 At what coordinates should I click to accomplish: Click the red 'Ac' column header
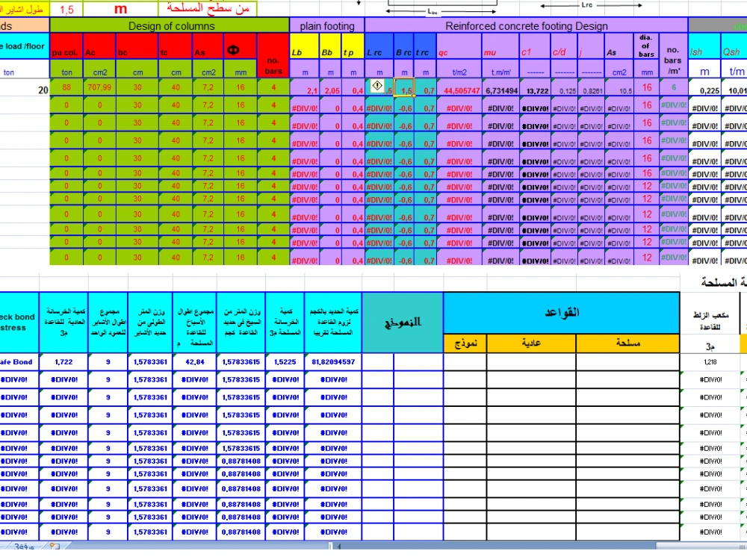(99, 46)
